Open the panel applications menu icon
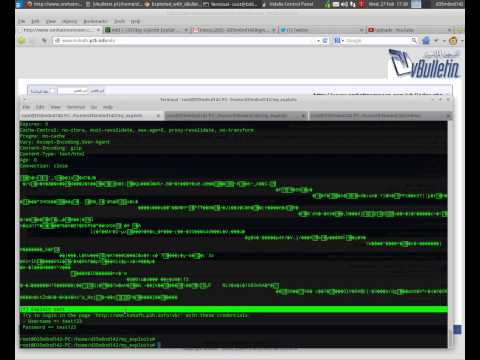 click(x=19, y=4)
